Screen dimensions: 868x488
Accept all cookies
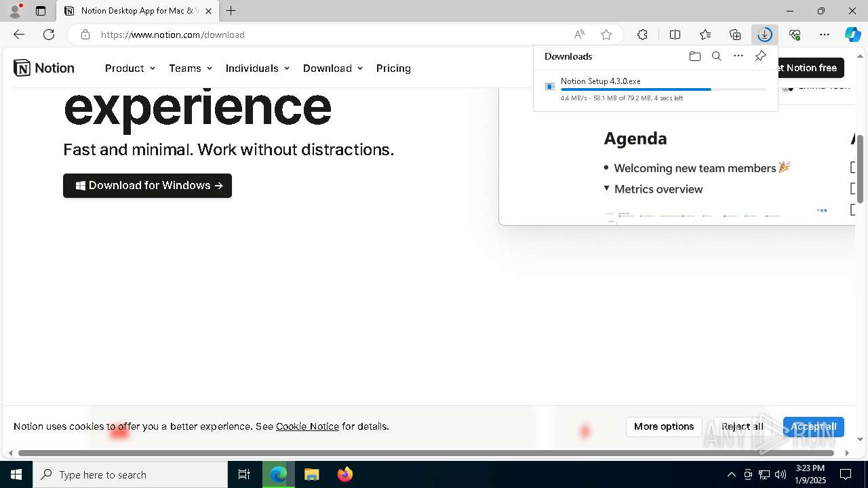(x=813, y=426)
